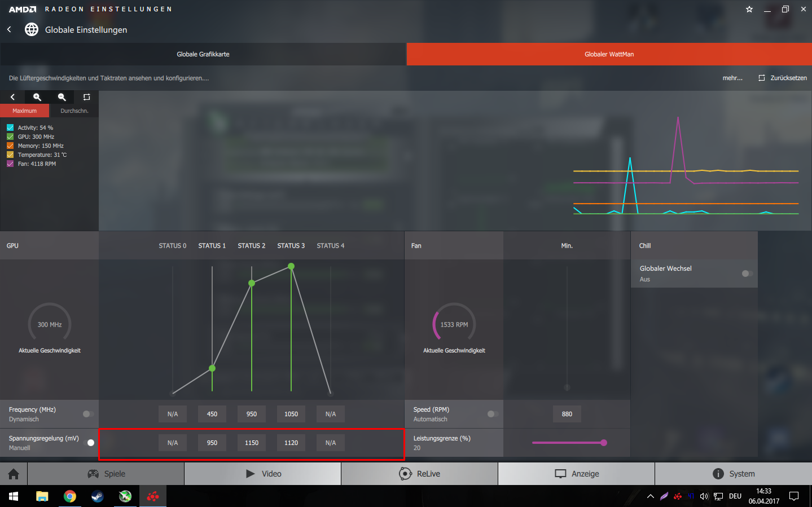Click the Min. fan speed field 880

tap(567, 414)
